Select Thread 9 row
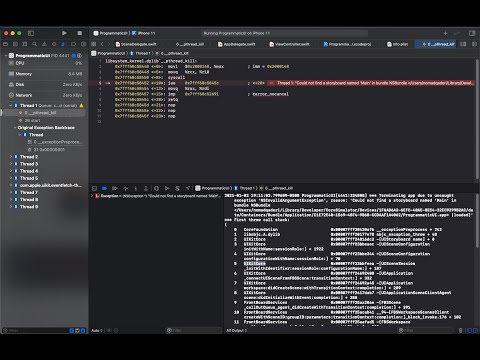 click(x=43, y=207)
